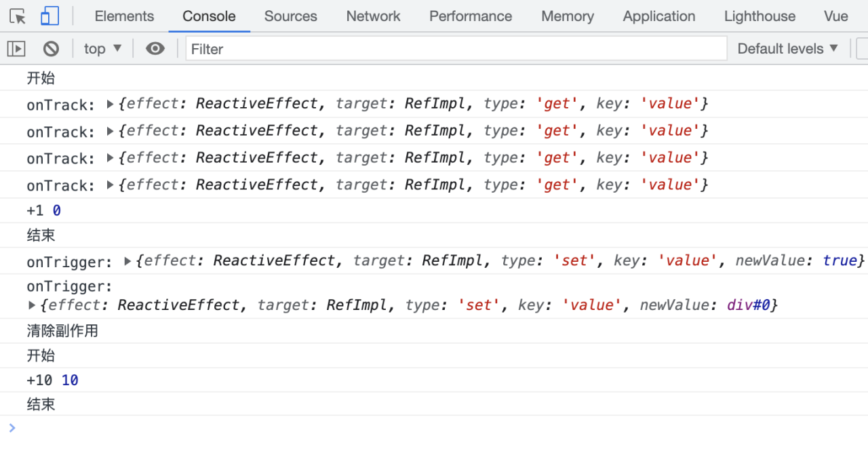Expand the onTrigger object with newValue div#0

pyautogui.click(x=32, y=306)
